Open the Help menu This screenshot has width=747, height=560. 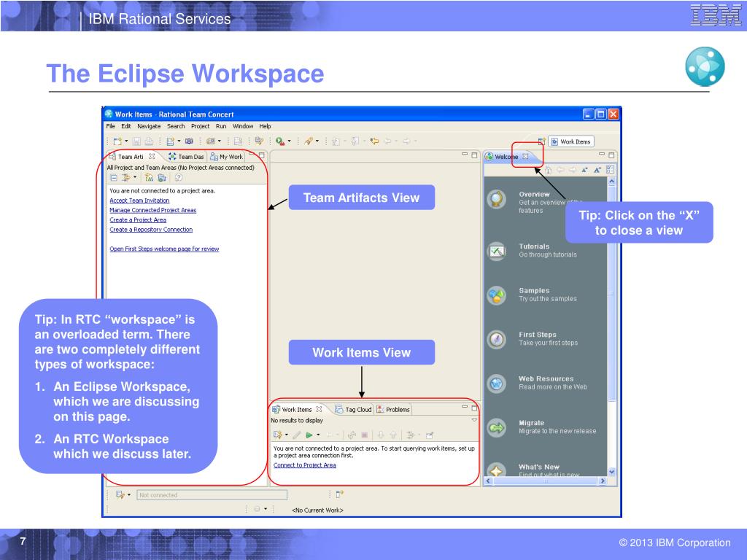266,126
